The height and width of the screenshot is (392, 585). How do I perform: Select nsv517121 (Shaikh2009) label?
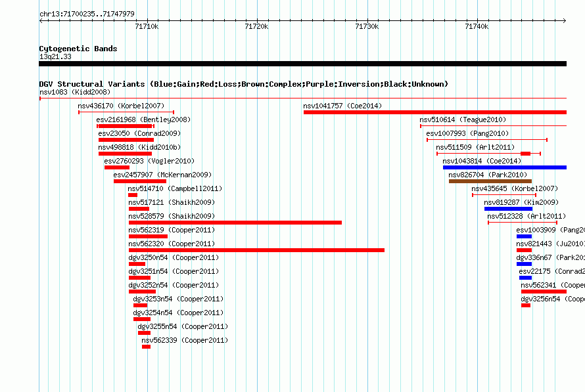(x=172, y=202)
